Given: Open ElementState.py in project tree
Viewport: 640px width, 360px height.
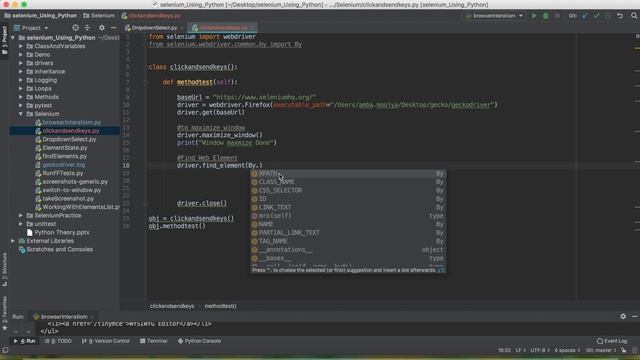Looking at the screenshot, I should (64, 148).
